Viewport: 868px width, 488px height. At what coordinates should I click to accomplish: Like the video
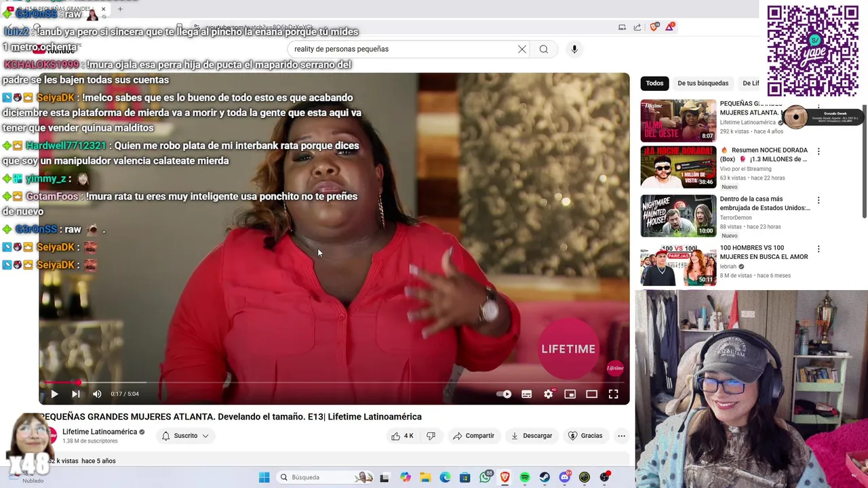(x=402, y=436)
